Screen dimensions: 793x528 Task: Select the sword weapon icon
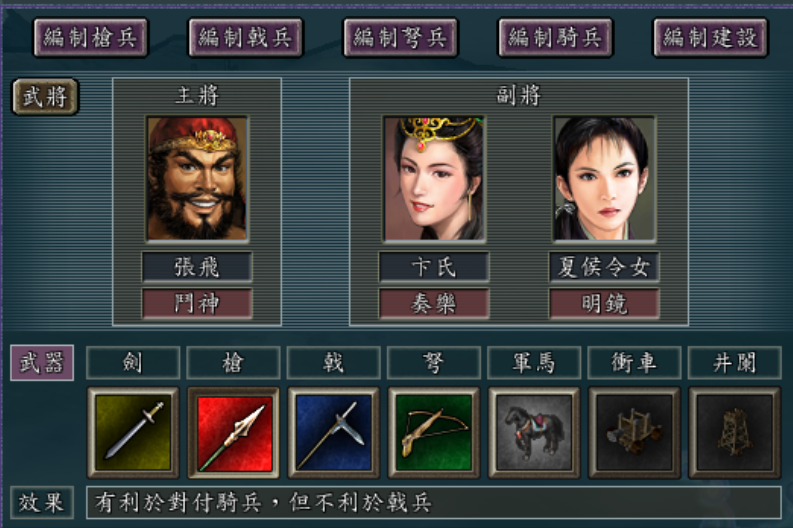[133, 433]
